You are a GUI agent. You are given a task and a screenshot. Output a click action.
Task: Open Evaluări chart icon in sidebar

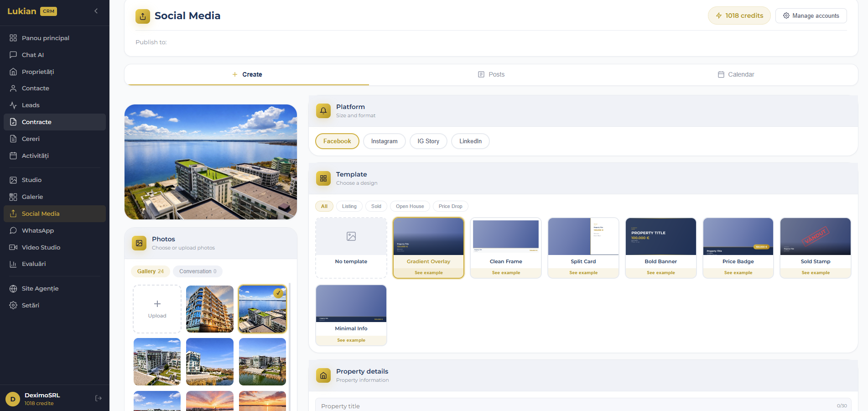14,264
